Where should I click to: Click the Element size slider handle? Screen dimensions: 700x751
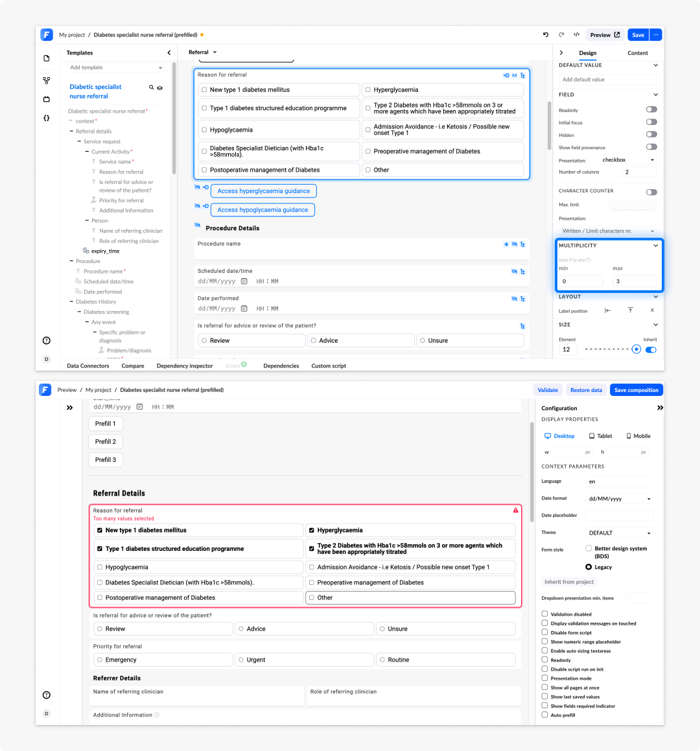[636, 349]
